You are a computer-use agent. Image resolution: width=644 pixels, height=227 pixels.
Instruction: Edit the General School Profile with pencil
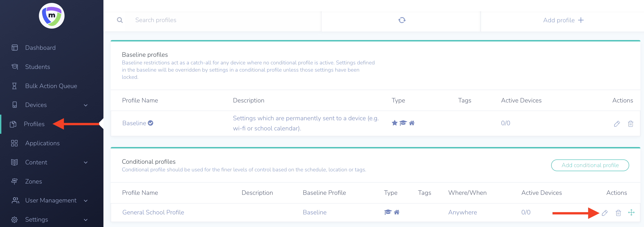[x=604, y=213]
